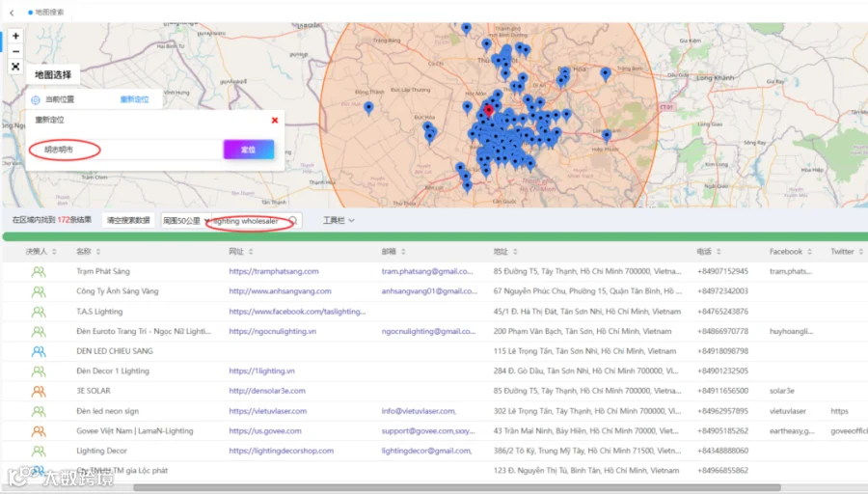This screenshot has height=494, width=868.
Task: Click blue decision-maker icon for DEN LED CHIEU SANG
Action: pos(39,351)
